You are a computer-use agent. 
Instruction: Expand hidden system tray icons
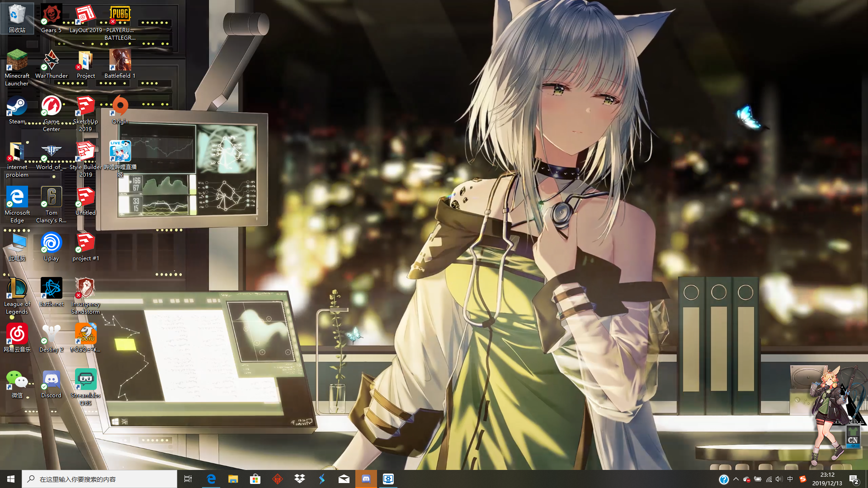point(736,479)
